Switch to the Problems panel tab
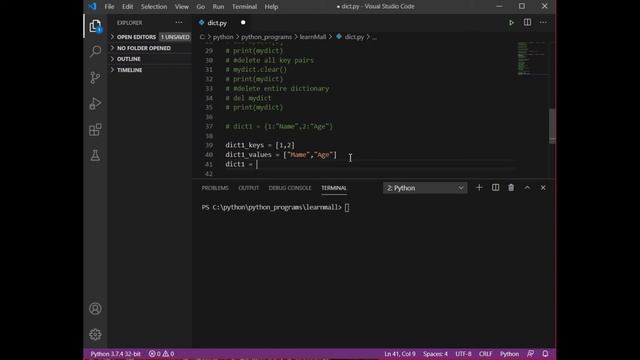 click(x=215, y=188)
